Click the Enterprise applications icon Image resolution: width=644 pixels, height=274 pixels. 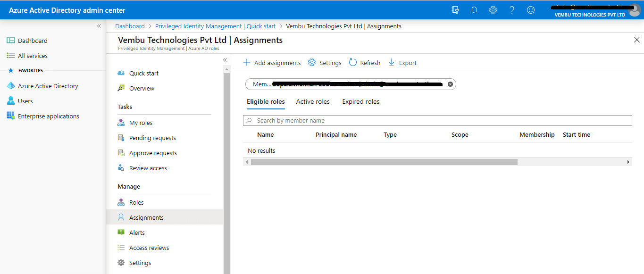pos(10,116)
